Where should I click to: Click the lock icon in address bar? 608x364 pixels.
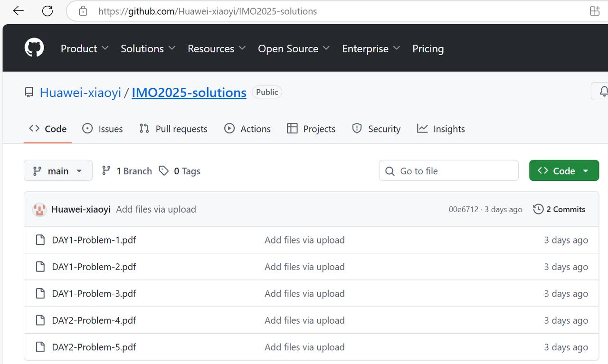point(83,11)
